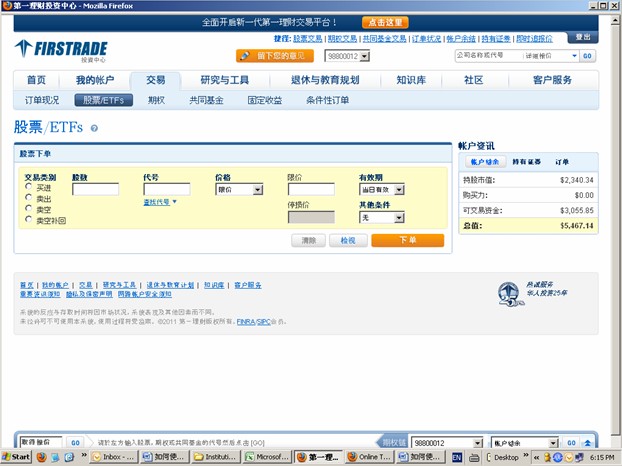
Task: Switch to the 期权 sub-tab
Action: pyautogui.click(x=156, y=100)
